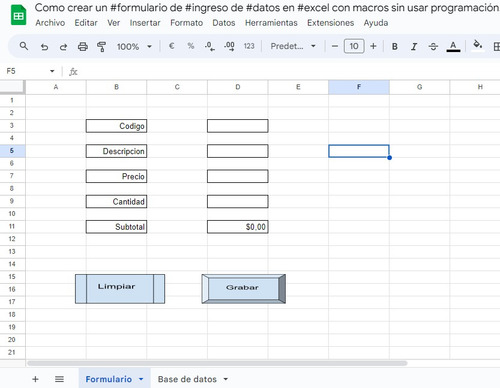Screen dimensions: 500x388
Task: Select the Descripcion label cell
Action: click(116, 151)
